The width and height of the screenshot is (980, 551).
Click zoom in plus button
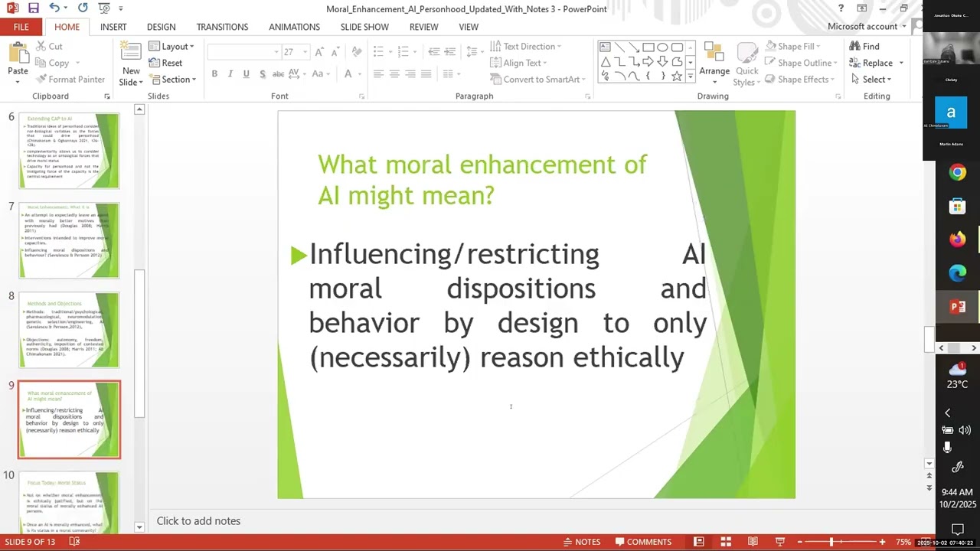[x=882, y=542]
